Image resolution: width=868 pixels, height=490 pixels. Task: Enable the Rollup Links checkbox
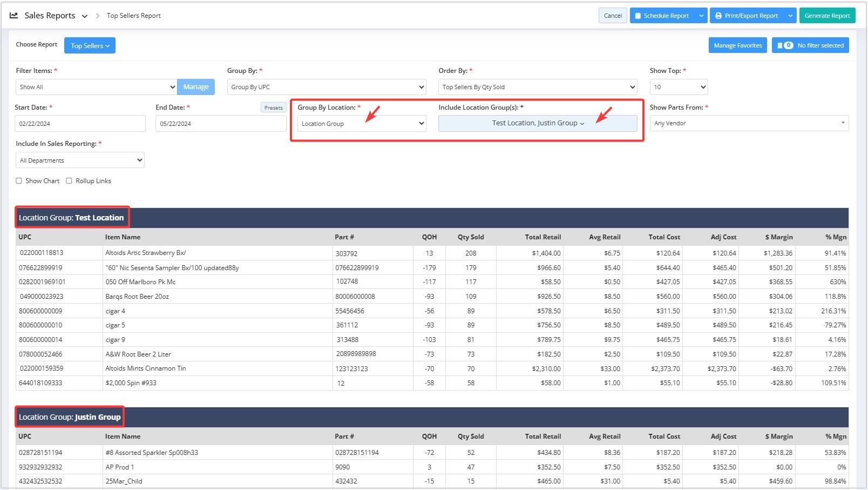click(x=69, y=181)
